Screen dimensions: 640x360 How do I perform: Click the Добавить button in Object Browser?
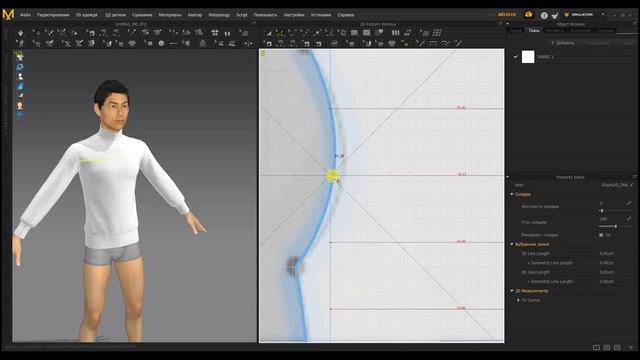[x=563, y=42]
